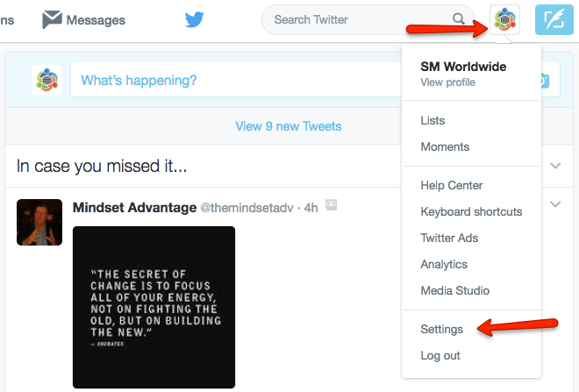Choose Log out in the profile menu
The width and height of the screenshot is (579, 392).
pyautogui.click(x=440, y=355)
